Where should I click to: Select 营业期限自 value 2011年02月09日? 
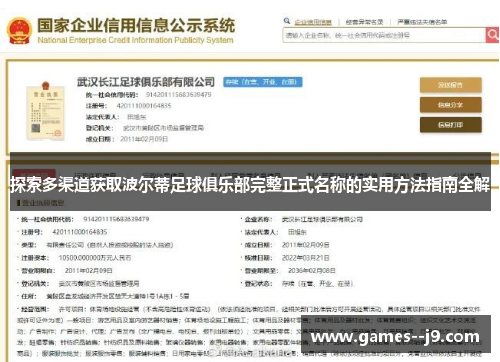88,271
